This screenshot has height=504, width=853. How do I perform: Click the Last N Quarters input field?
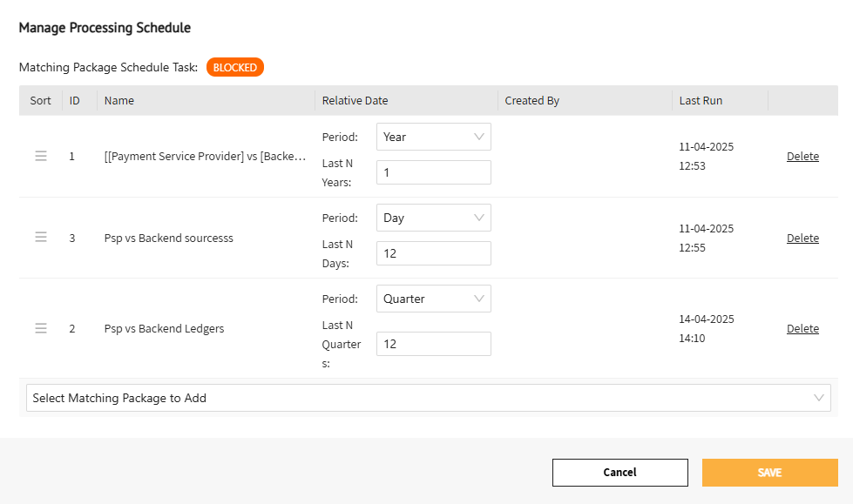[433, 344]
